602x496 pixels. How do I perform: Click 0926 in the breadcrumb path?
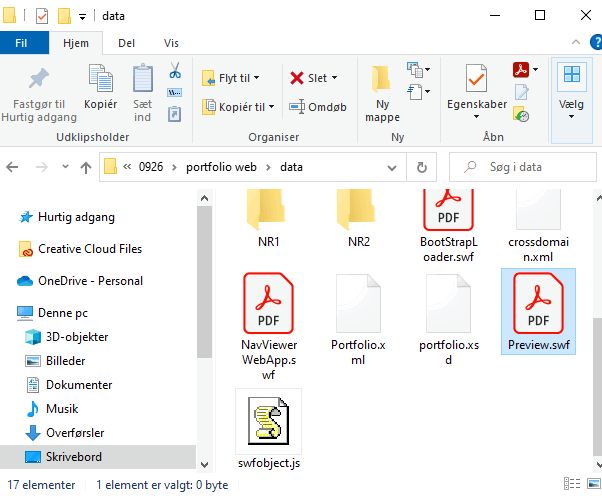[151, 167]
